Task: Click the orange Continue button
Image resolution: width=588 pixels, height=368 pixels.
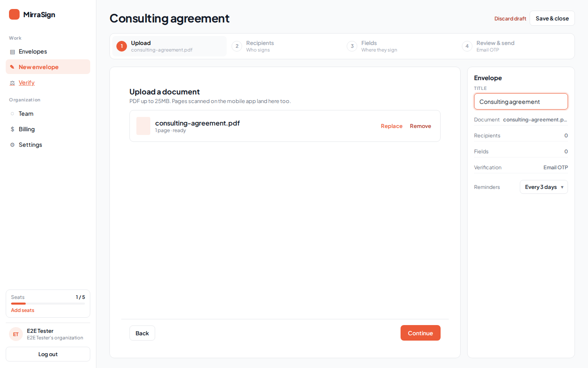Action: click(x=420, y=333)
